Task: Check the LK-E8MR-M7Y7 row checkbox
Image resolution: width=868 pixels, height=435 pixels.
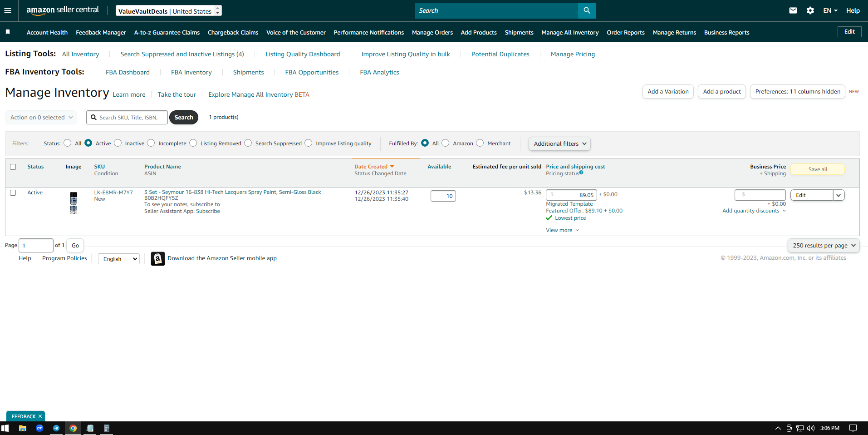Action: [13, 193]
